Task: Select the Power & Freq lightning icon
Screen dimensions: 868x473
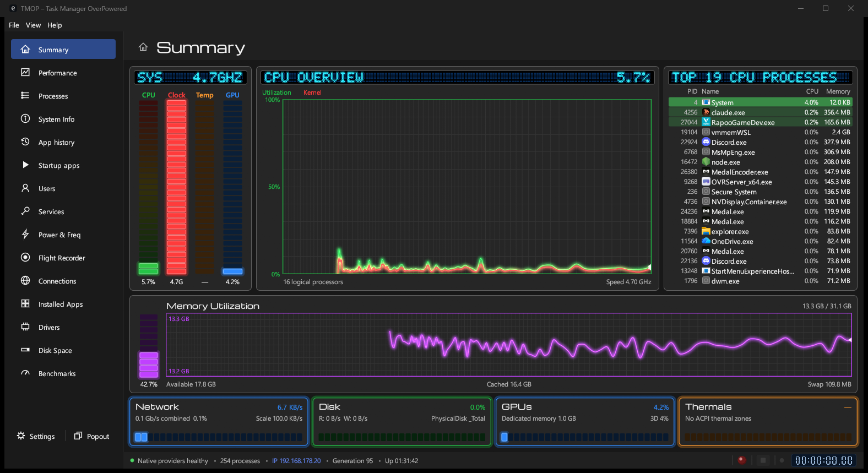Action: [x=25, y=235]
